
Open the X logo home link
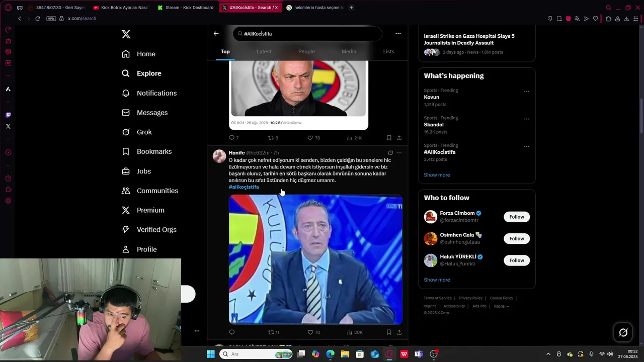coord(126,34)
